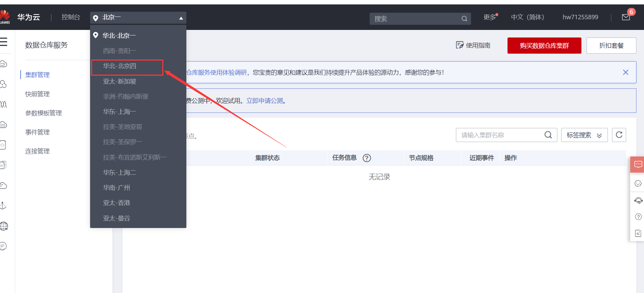644x293 pixels.
Task: Click the globe icon in left sidebar
Action: point(4,226)
